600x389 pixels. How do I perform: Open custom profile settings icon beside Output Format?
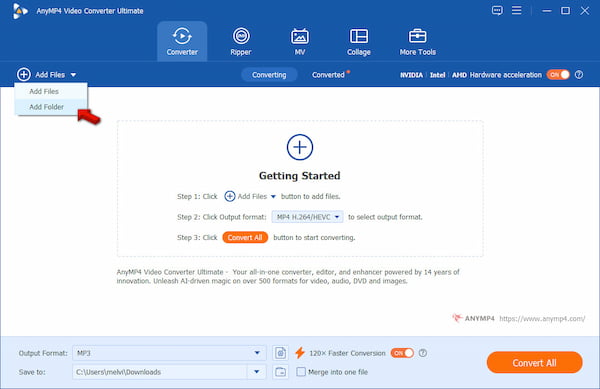click(x=280, y=353)
